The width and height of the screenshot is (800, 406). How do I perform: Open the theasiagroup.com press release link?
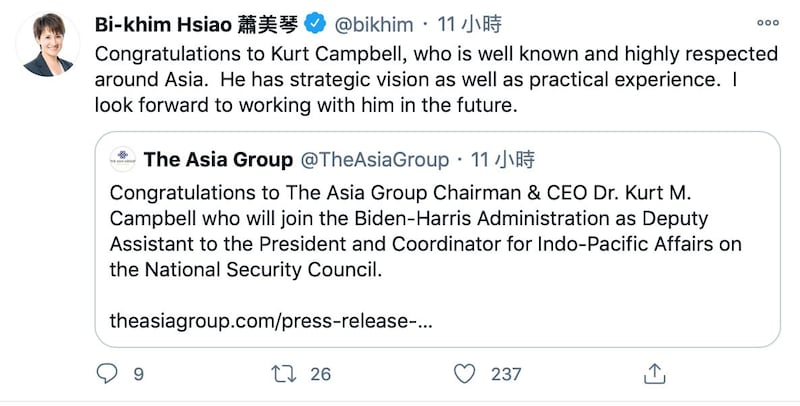(272, 322)
